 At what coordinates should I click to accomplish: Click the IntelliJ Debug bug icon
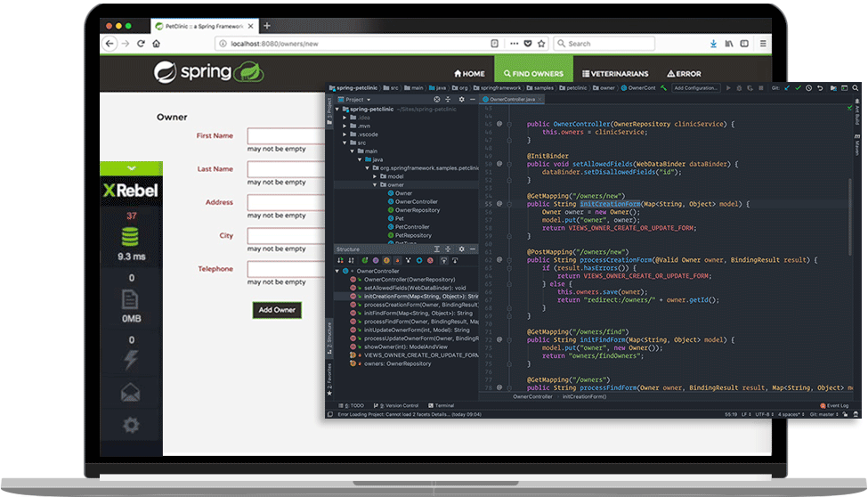tap(739, 88)
